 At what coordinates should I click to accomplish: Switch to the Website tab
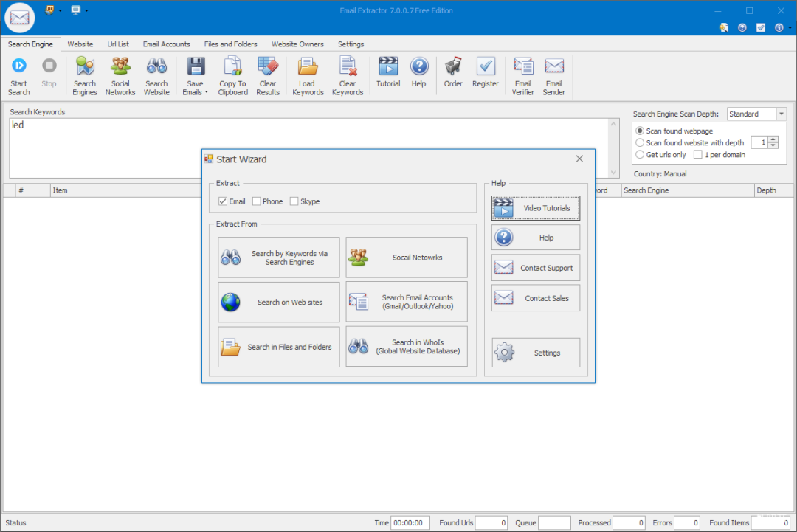[80, 44]
